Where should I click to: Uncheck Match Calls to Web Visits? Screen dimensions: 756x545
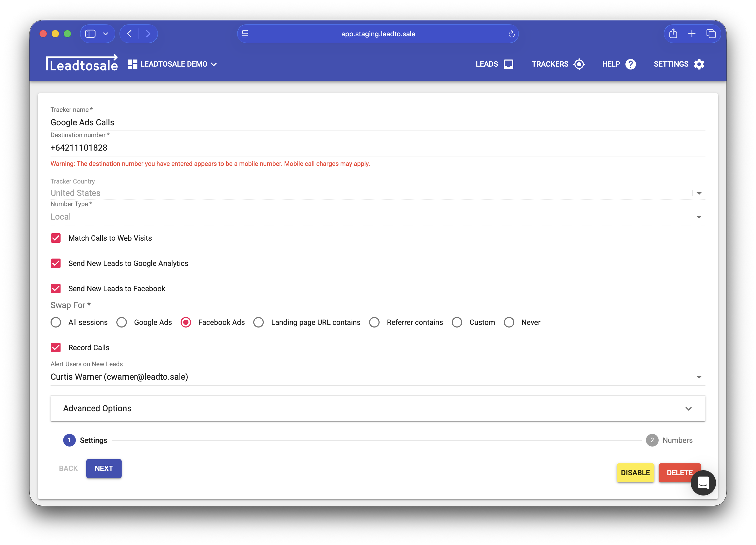pyautogui.click(x=56, y=238)
